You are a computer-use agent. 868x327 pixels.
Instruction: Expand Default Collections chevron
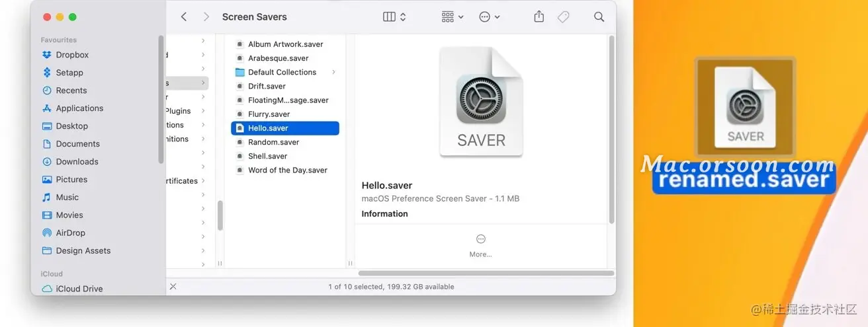tap(333, 72)
